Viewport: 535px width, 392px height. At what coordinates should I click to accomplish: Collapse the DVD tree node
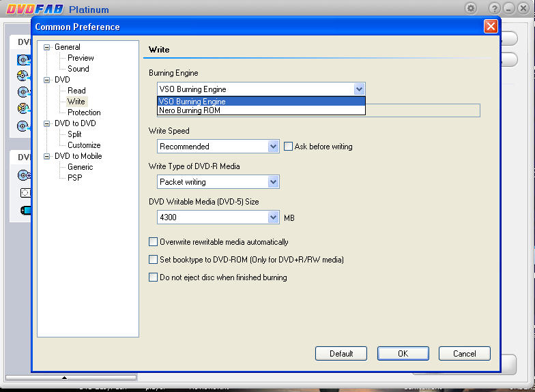coord(47,80)
